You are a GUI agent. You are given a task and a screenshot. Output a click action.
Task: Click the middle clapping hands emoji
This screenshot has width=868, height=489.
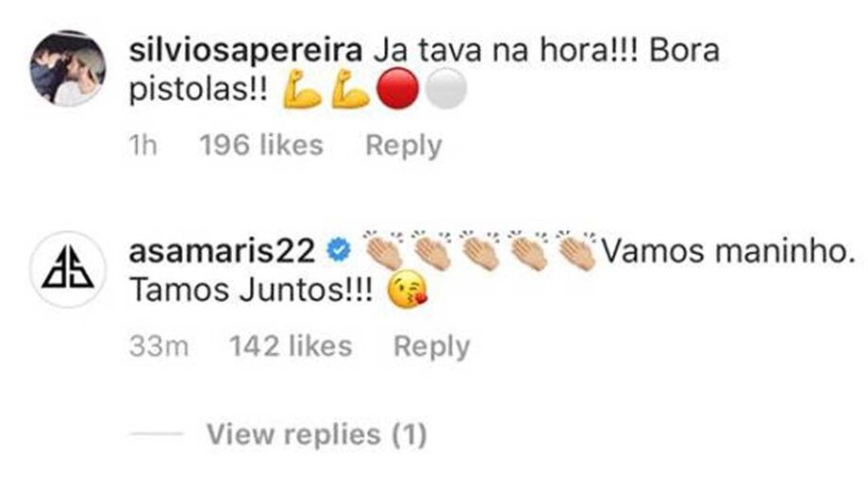point(480,250)
